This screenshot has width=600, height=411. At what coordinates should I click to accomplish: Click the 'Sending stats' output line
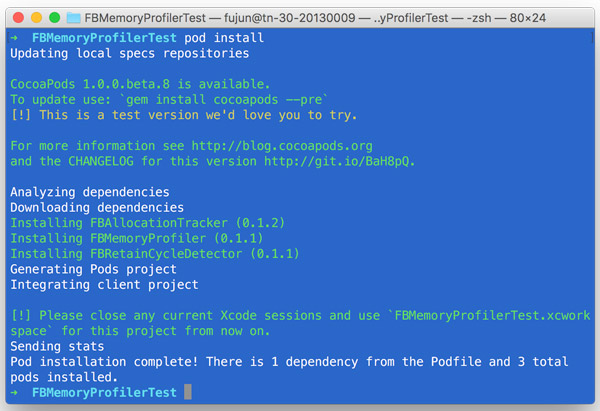(x=59, y=347)
